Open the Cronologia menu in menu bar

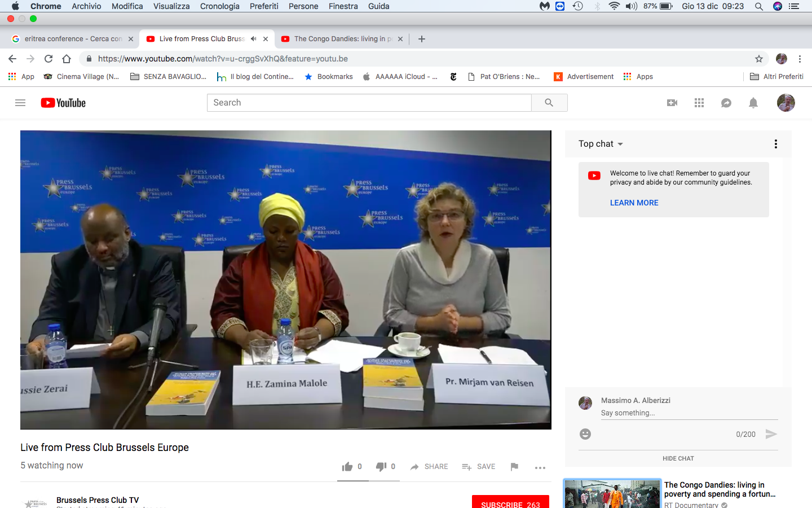click(x=219, y=6)
